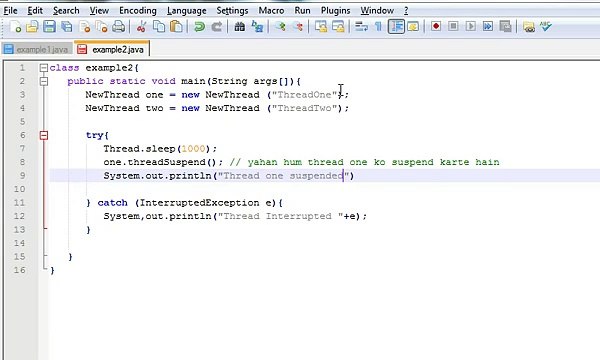The height and width of the screenshot is (360, 600).
Task: Open the Language menu
Action: pos(186,10)
